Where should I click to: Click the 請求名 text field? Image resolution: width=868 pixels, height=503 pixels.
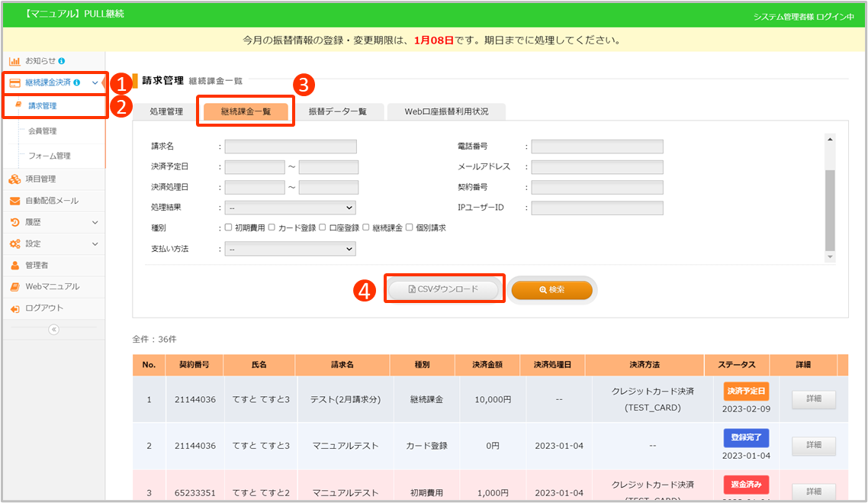pos(291,147)
